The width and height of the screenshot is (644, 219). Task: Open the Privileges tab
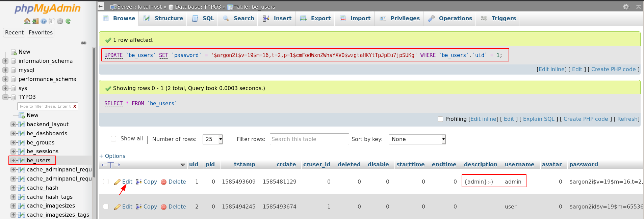400,19
